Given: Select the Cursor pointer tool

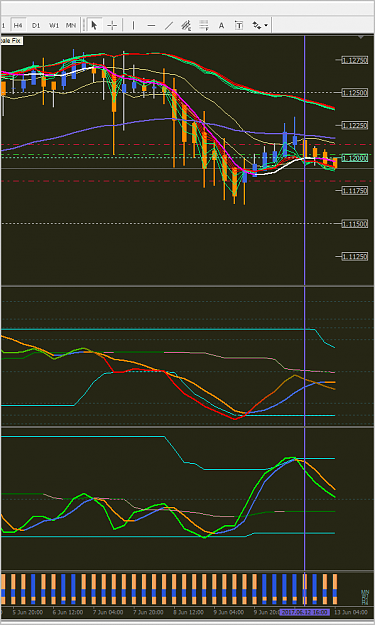Looking at the screenshot, I should click(94, 26).
